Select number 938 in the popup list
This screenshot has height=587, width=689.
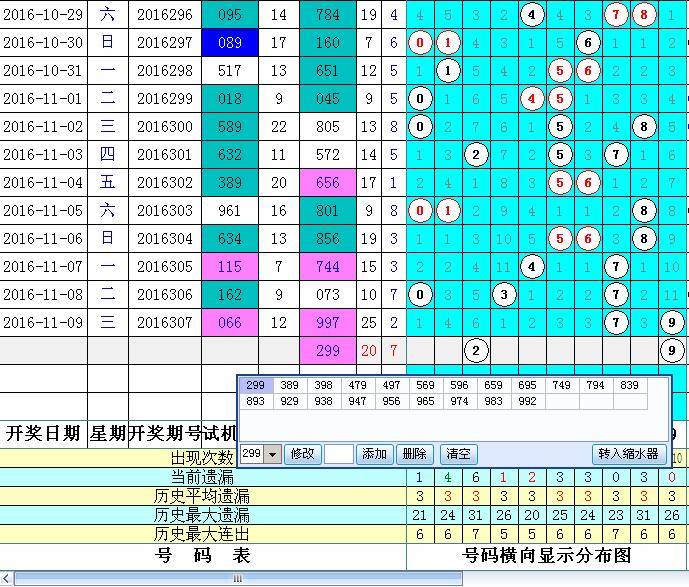(324, 401)
